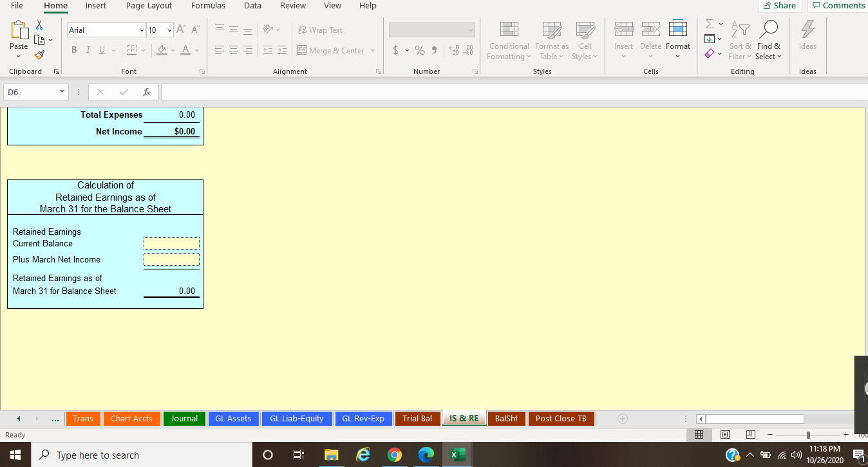Apply the Font Color A
Image resolution: width=868 pixels, height=467 pixels.
[185, 50]
